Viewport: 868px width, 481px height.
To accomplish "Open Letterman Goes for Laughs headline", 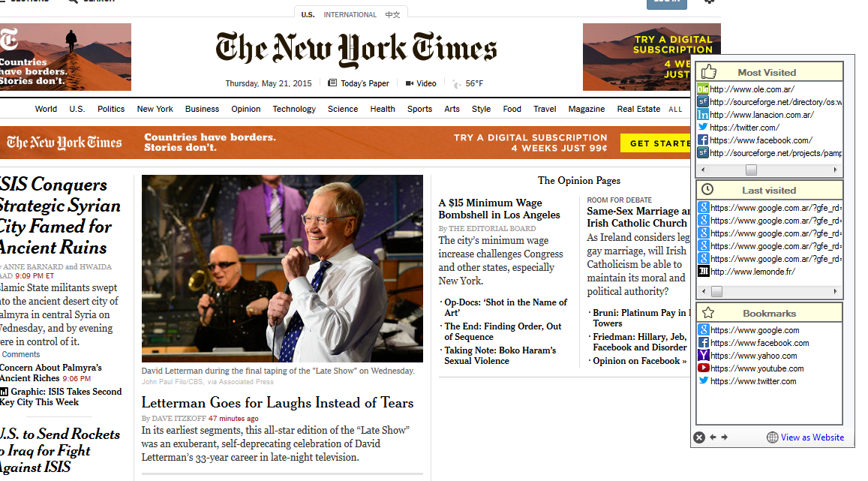I will pyautogui.click(x=278, y=402).
